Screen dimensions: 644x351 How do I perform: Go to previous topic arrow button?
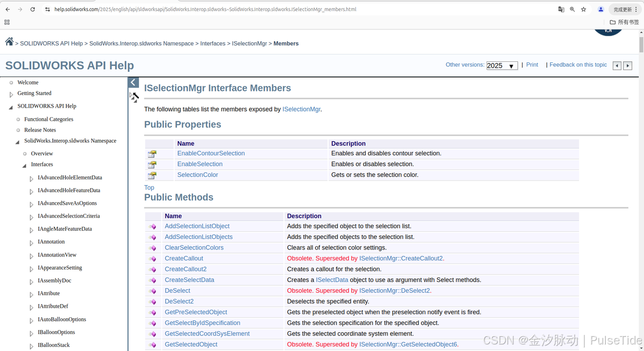(x=617, y=65)
